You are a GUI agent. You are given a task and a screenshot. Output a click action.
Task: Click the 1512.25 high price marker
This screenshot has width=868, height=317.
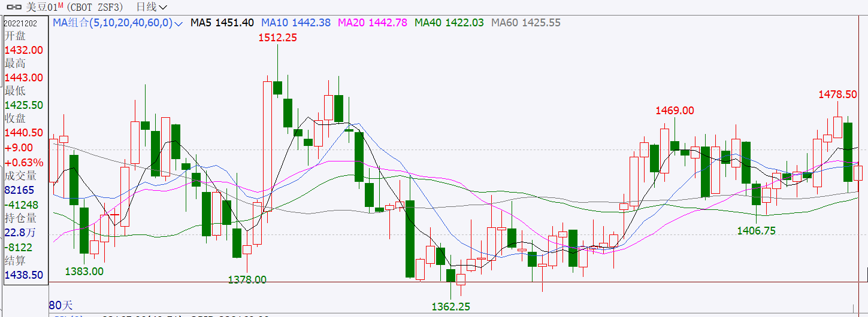coord(278,38)
